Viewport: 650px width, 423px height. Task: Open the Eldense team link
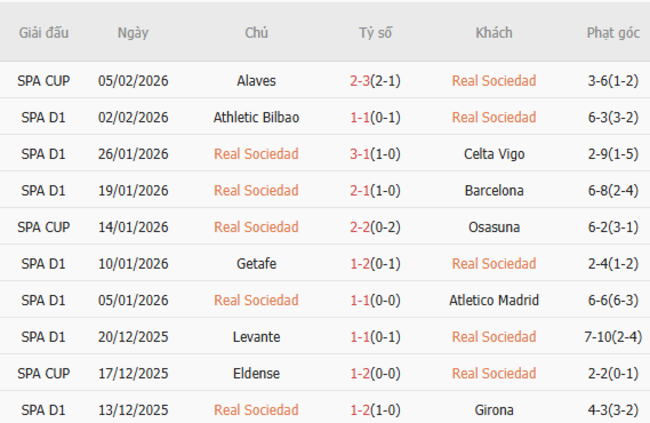(x=256, y=373)
